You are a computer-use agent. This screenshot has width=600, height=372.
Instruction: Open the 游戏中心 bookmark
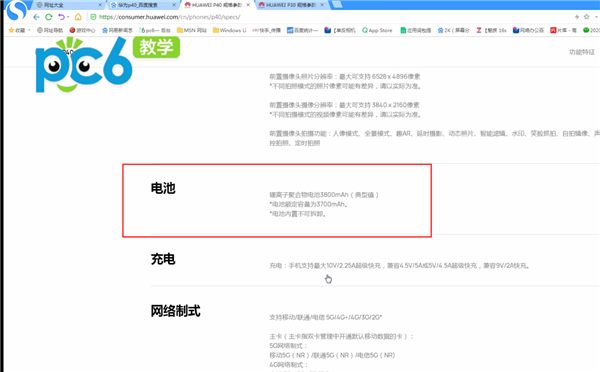(82, 30)
